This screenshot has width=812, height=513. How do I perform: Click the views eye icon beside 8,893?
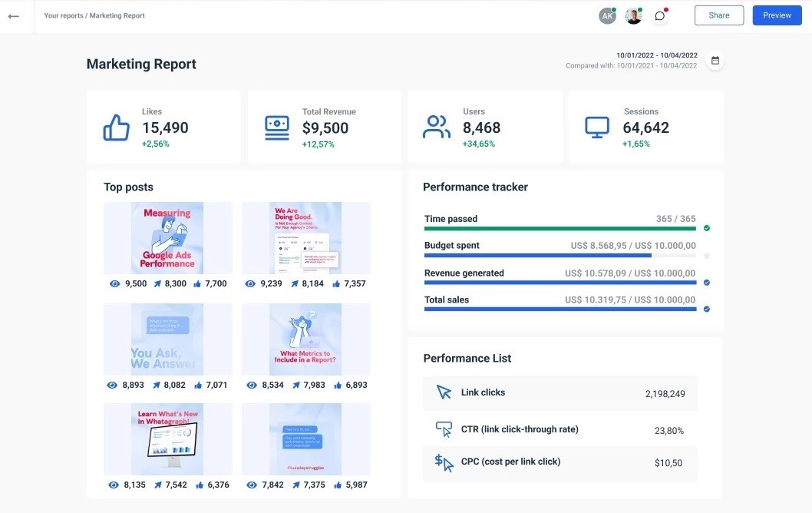112,385
